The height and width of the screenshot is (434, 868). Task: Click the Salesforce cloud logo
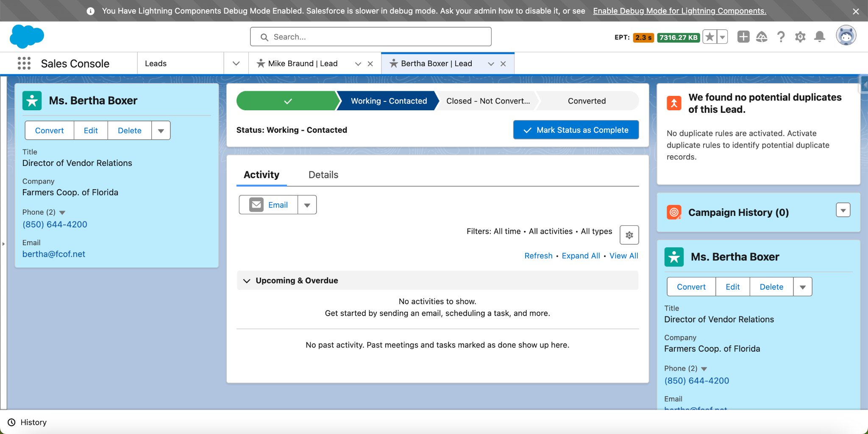[x=27, y=36]
